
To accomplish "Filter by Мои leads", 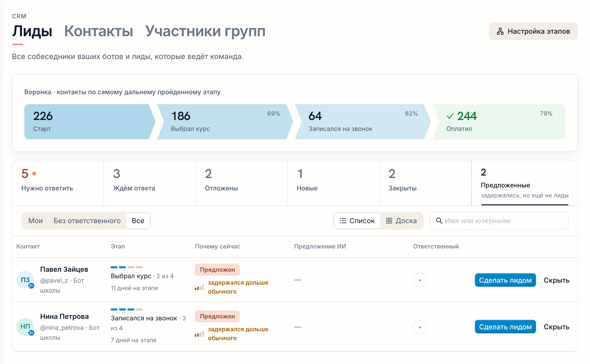I will point(35,221).
